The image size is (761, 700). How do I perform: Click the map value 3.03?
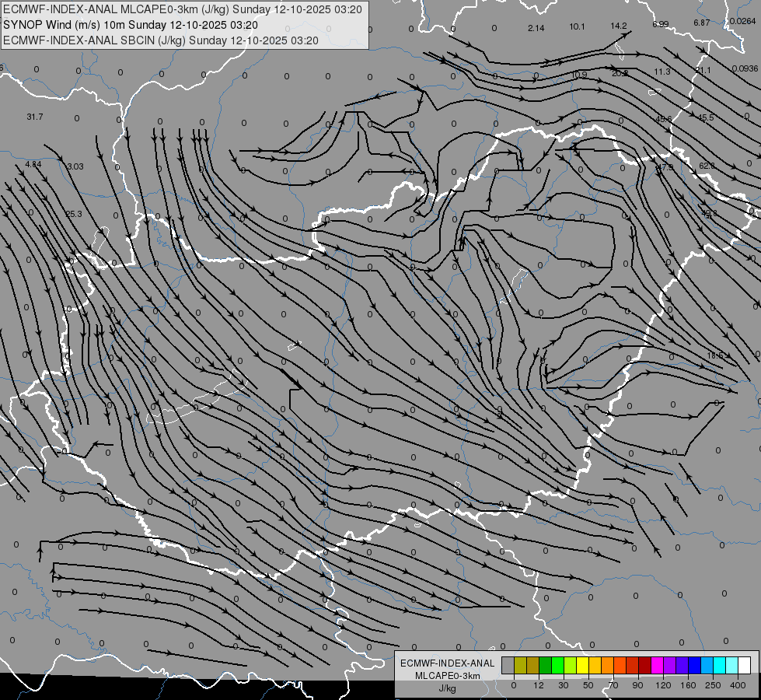click(75, 166)
